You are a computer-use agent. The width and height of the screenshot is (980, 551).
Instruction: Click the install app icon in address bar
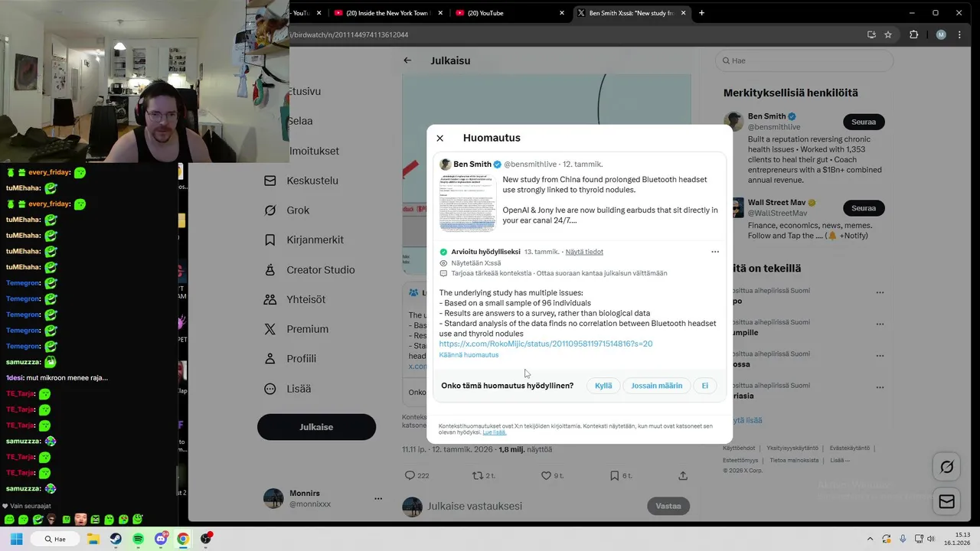coord(871,34)
